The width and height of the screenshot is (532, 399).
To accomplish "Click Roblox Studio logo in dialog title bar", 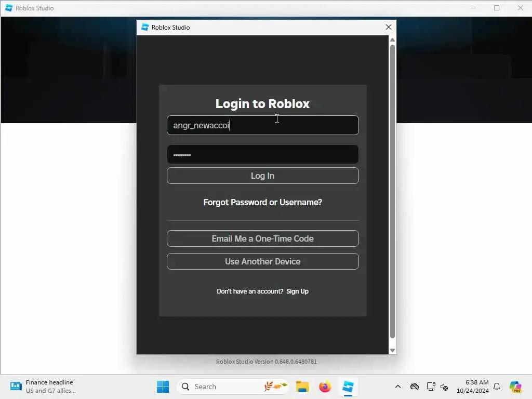I will coord(145,27).
